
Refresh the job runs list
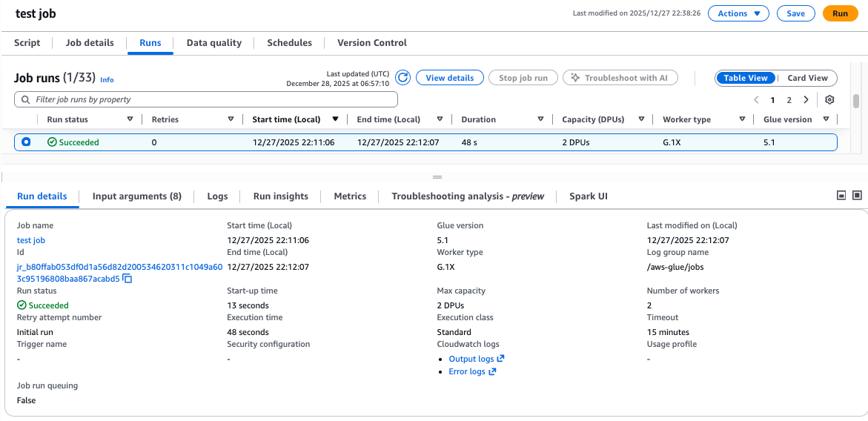pos(402,78)
